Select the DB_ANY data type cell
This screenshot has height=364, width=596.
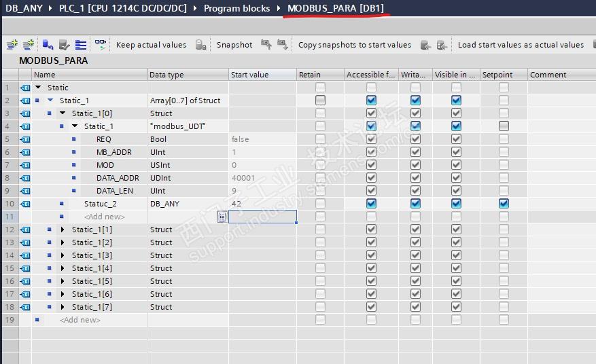pos(188,204)
